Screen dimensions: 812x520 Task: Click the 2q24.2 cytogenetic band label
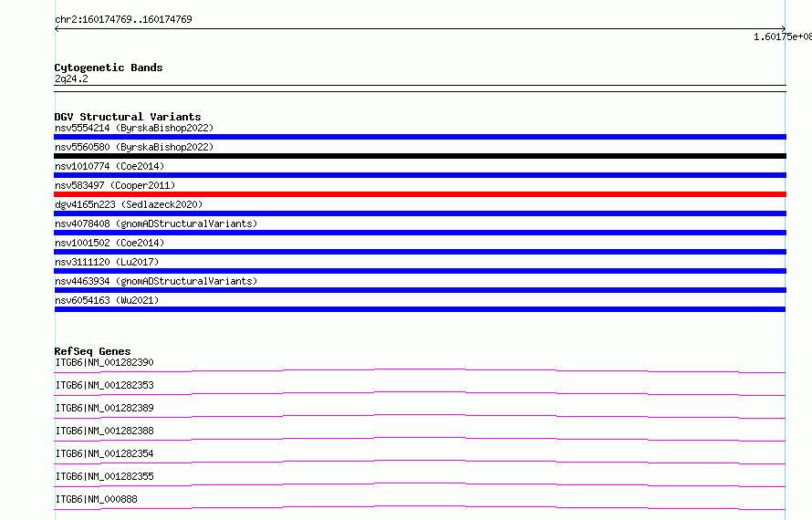[71, 78]
